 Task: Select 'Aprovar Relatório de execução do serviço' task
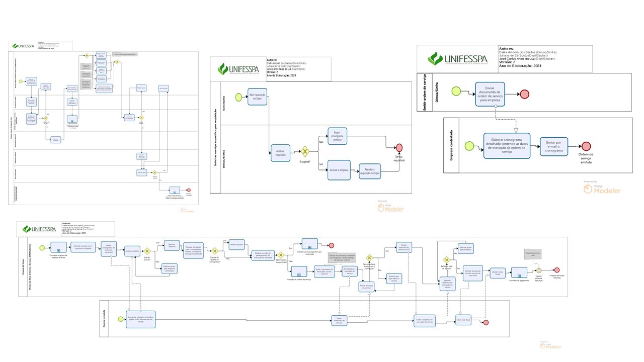point(447,284)
